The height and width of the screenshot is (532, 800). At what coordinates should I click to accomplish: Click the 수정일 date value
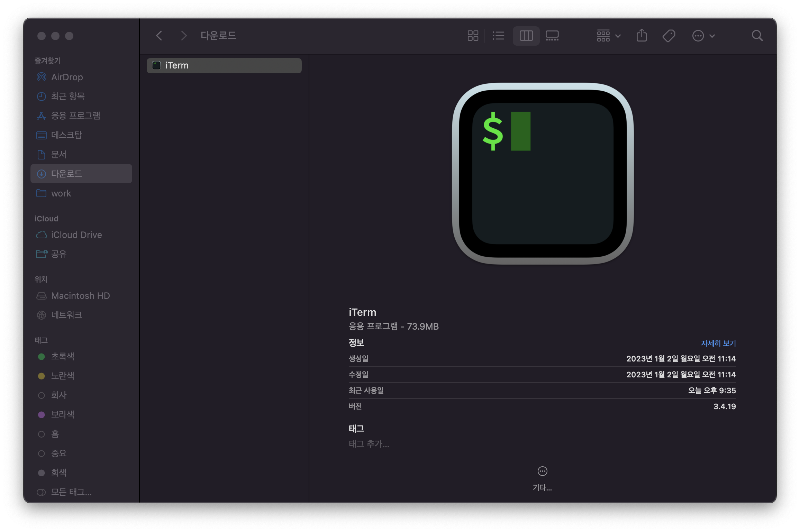click(x=681, y=375)
